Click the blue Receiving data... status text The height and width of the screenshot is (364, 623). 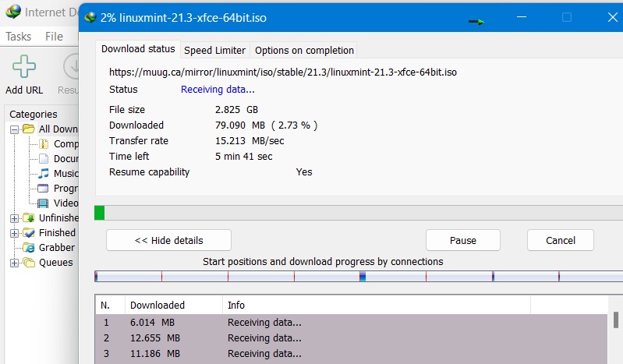[218, 90]
